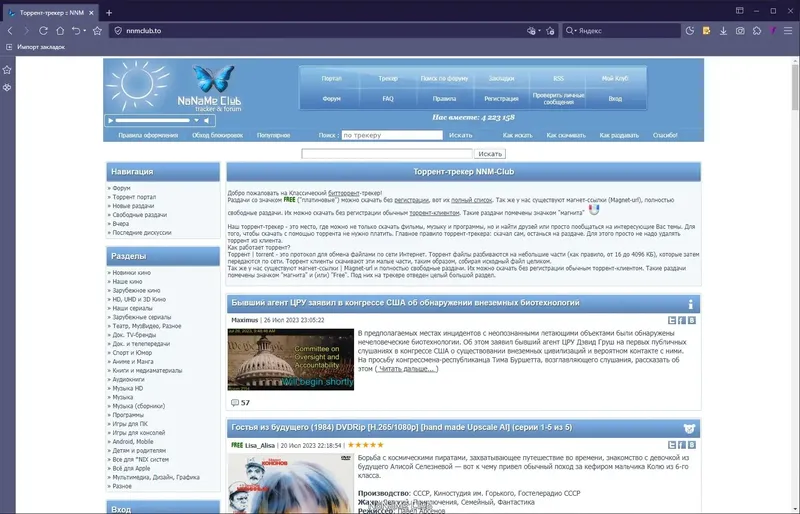Open sidebar second icon below star
This screenshot has height=514, width=800.
click(x=7, y=87)
